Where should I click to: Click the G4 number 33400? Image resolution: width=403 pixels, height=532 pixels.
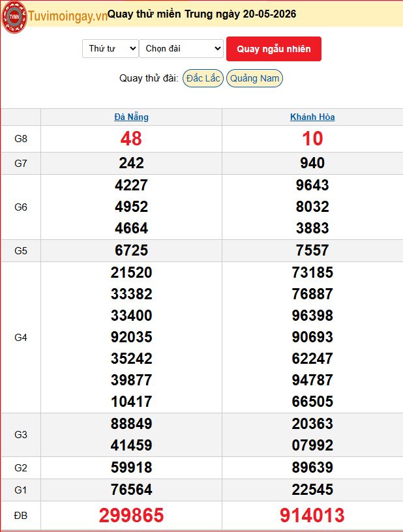(x=131, y=316)
